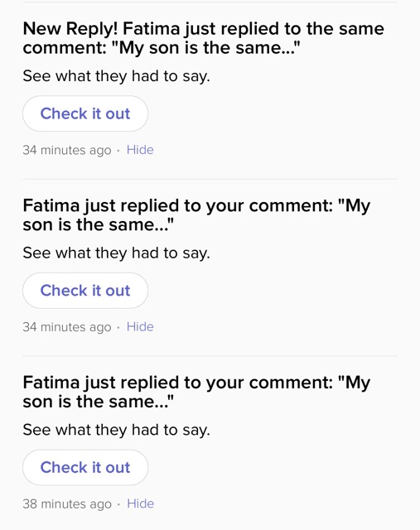Hide the 34-minute-old "replied to your comment" notification
Image resolution: width=420 pixels, height=530 pixels.
coord(140,327)
